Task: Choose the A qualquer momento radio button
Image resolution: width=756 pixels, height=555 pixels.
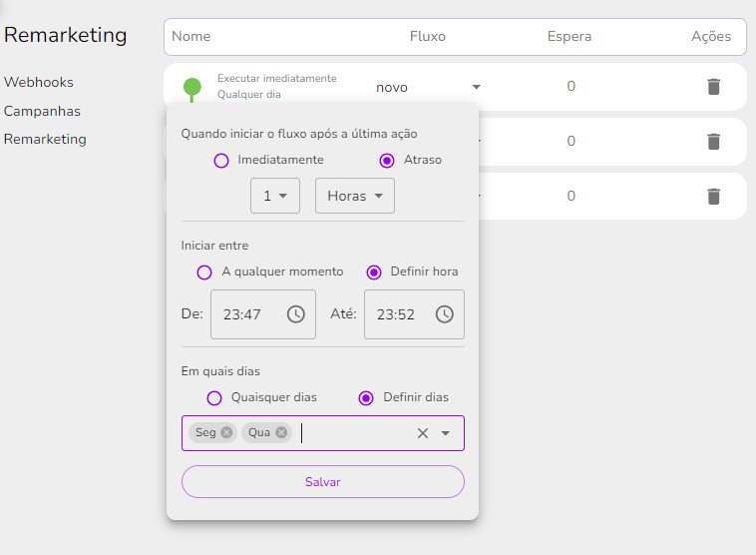Action: pyautogui.click(x=204, y=273)
